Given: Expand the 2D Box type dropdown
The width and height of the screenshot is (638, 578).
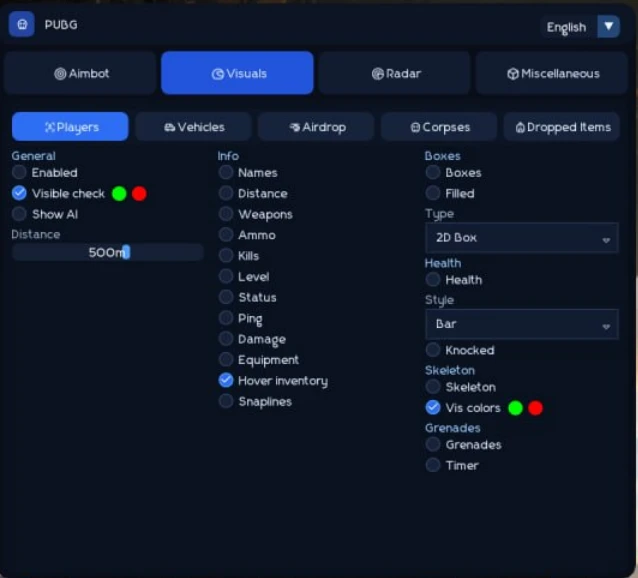Looking at the screenshot, I should tap(522, 238).
